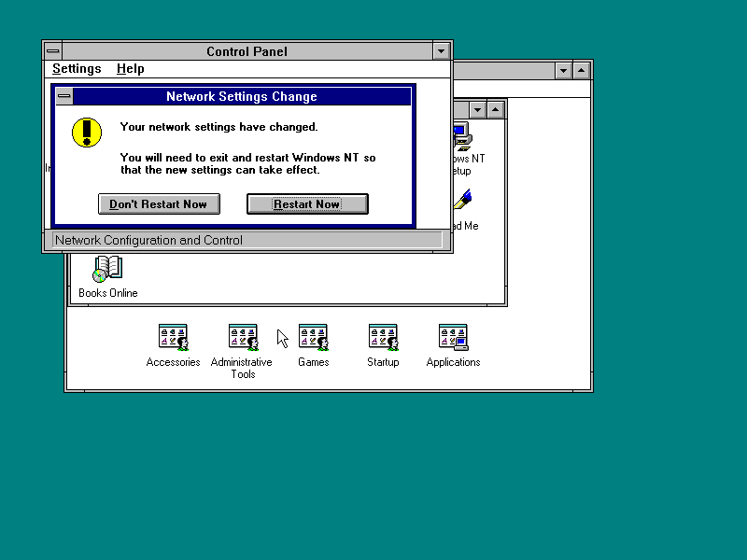Click the 'Your network settings have changed.' message
The image size is (747, 560).
click(x=218, y=127)
